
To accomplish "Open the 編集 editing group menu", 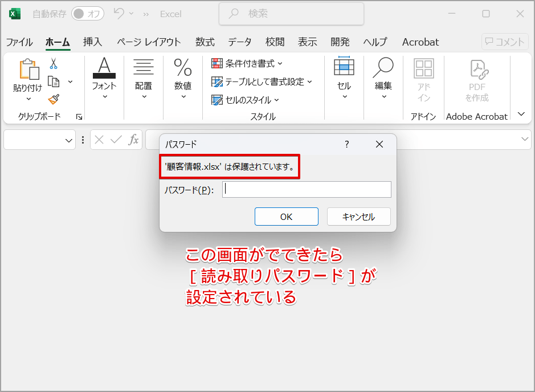I will point(383,79).
